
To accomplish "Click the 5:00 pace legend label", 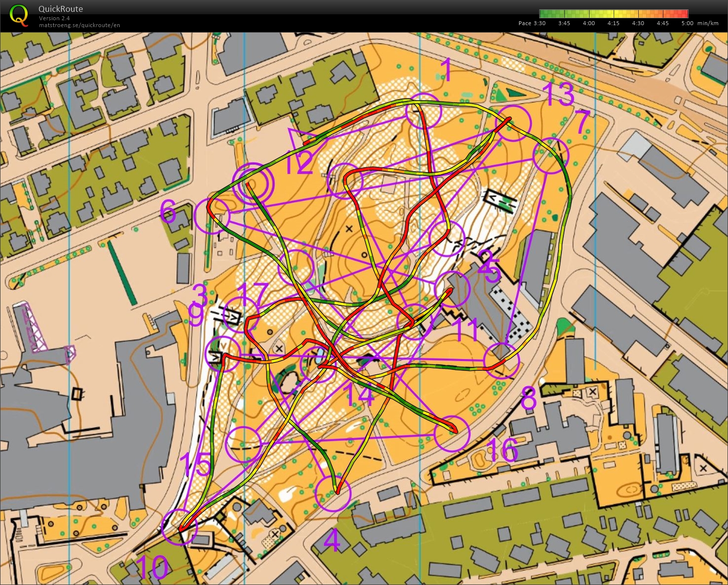I will coord(688,23).
